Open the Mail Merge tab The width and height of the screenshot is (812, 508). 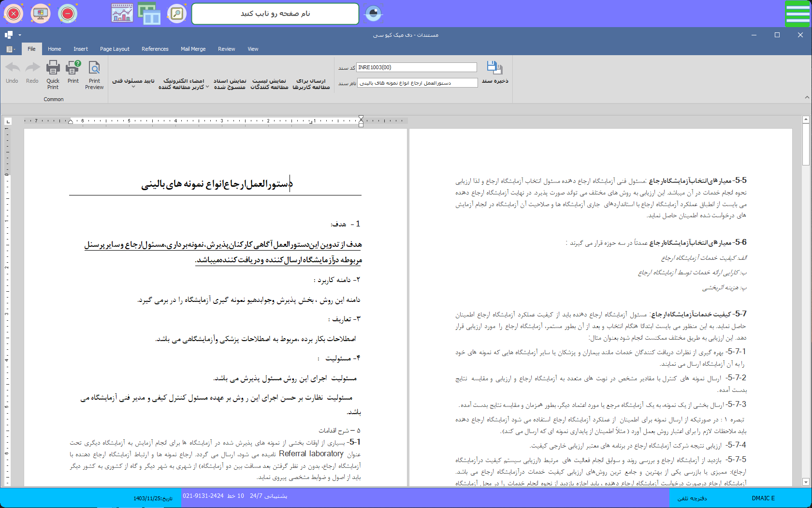coord(193,49)
